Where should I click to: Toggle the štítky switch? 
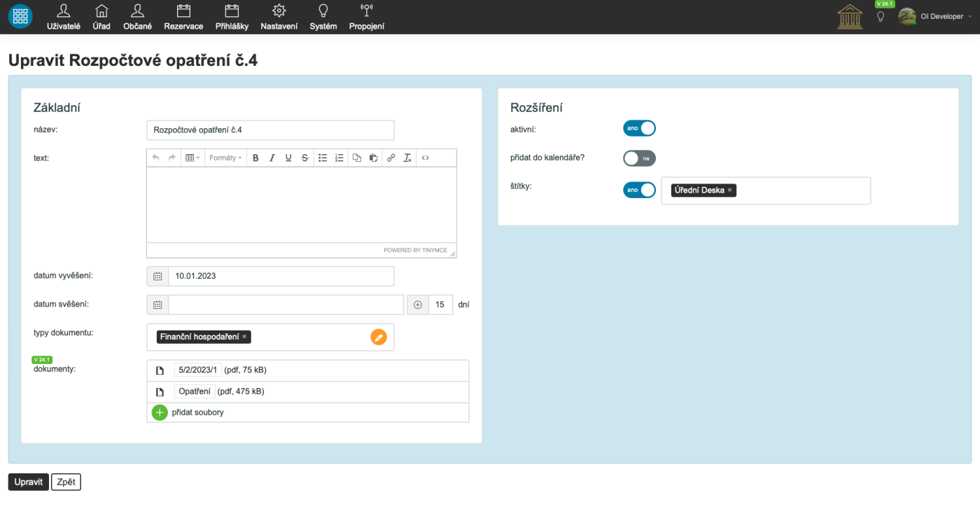click(x=639, y=190)
